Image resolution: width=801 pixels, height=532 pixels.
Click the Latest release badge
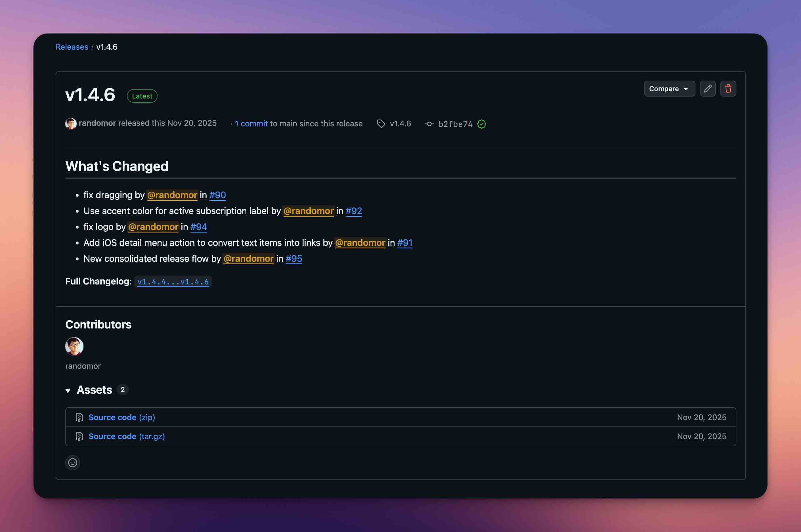click(x=142, y=96)
